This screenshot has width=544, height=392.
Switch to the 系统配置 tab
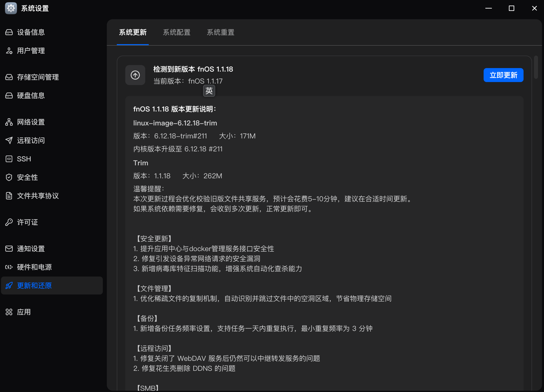[x=177, y=32]
